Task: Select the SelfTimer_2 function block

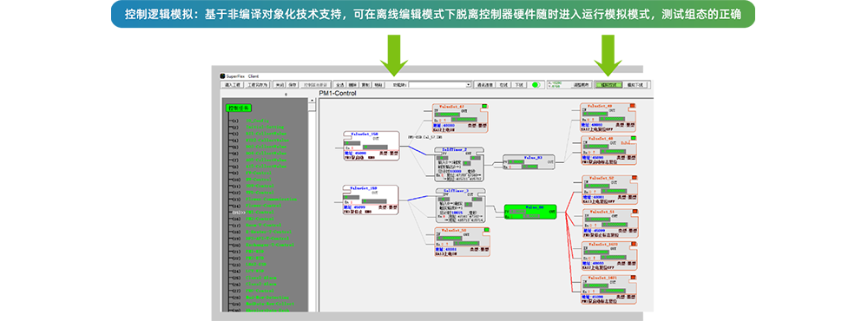Action: pyautogui.click(x=459, y=164)
